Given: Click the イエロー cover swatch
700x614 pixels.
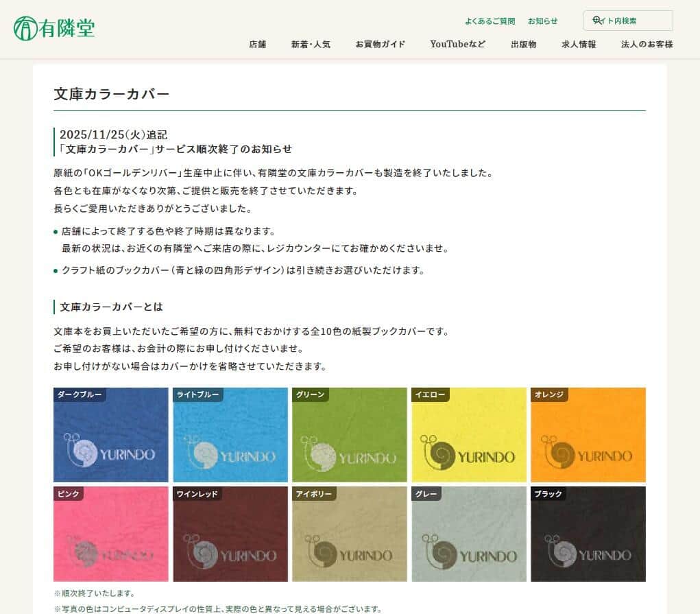Looking at the screenshot, I should [x=469, y=434].
